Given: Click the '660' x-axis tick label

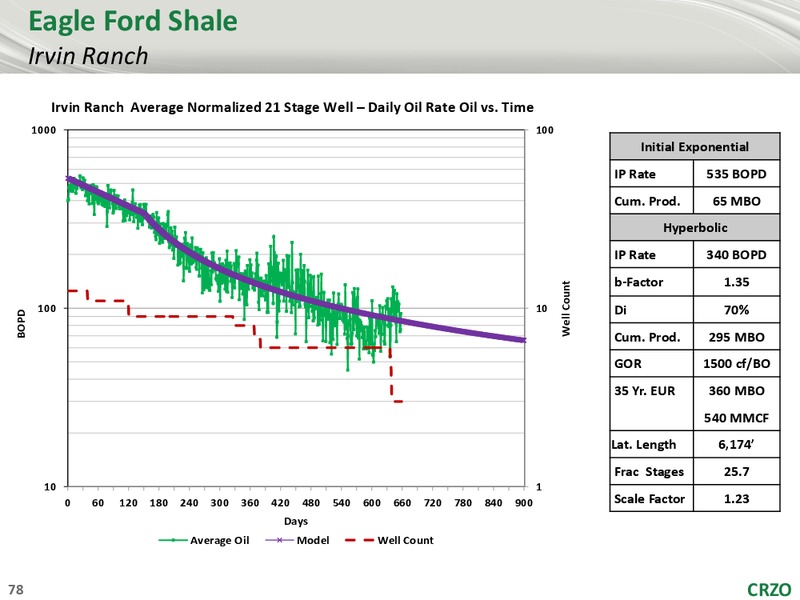Looking at the screenshot, I should coord(402,503).
